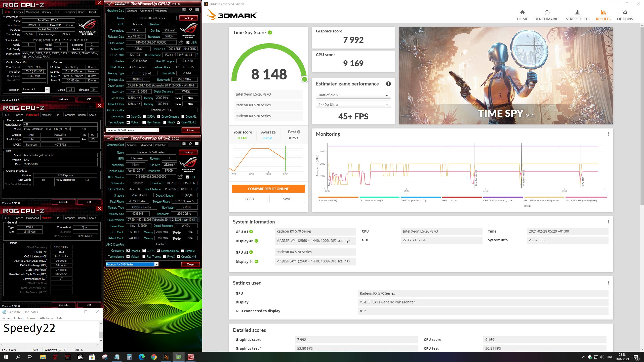Open the hamburger menu in the ASUS GPU-Z window
644x362 pixels.
(197, 10)
